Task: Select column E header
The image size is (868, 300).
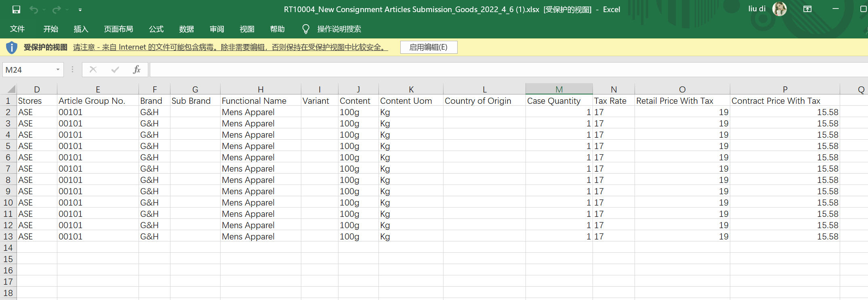Action: point(98,89)
